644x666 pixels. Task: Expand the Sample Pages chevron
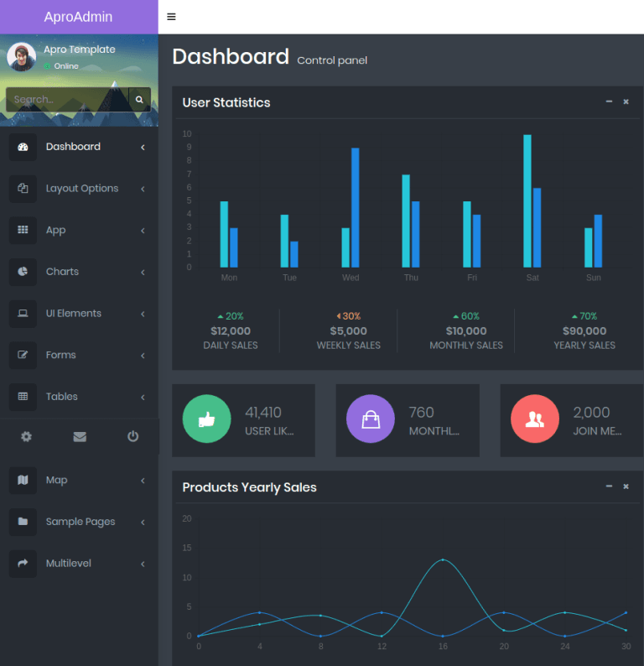click(143, 523)
